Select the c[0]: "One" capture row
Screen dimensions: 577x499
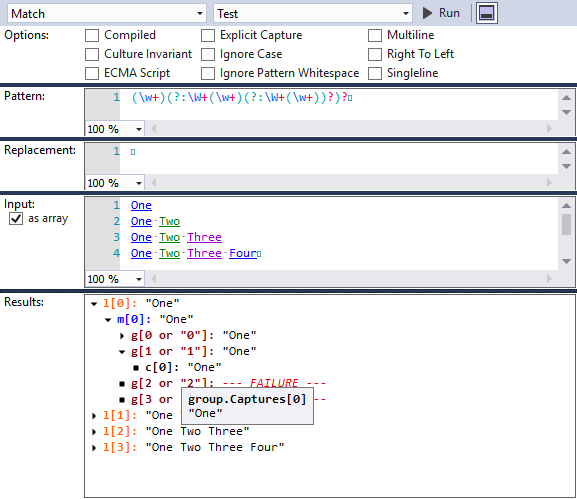point(183,367)
